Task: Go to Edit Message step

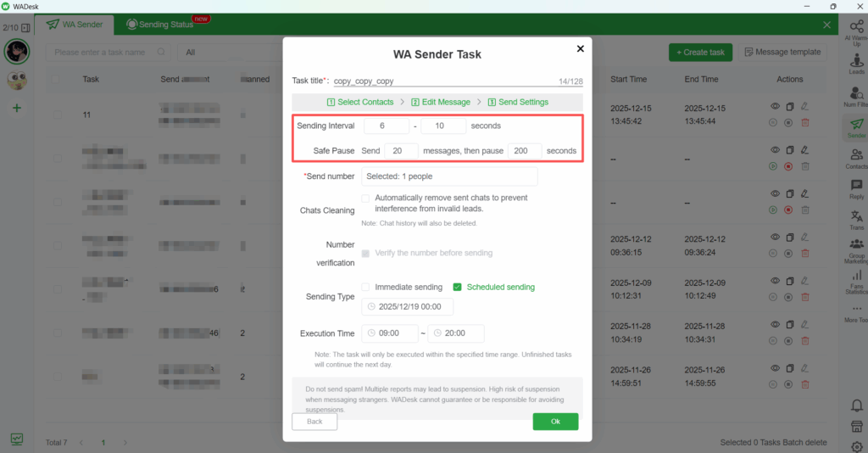Action: (441, 102)
